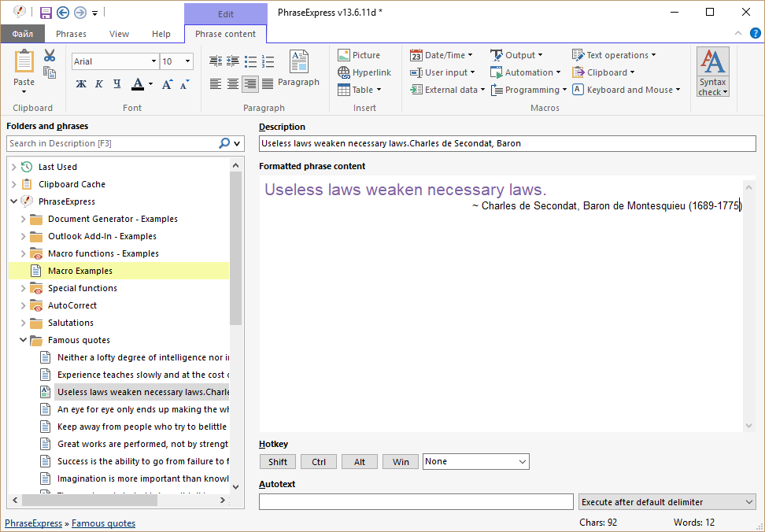Open the Keyboard and Mouse macro menu

626,89
